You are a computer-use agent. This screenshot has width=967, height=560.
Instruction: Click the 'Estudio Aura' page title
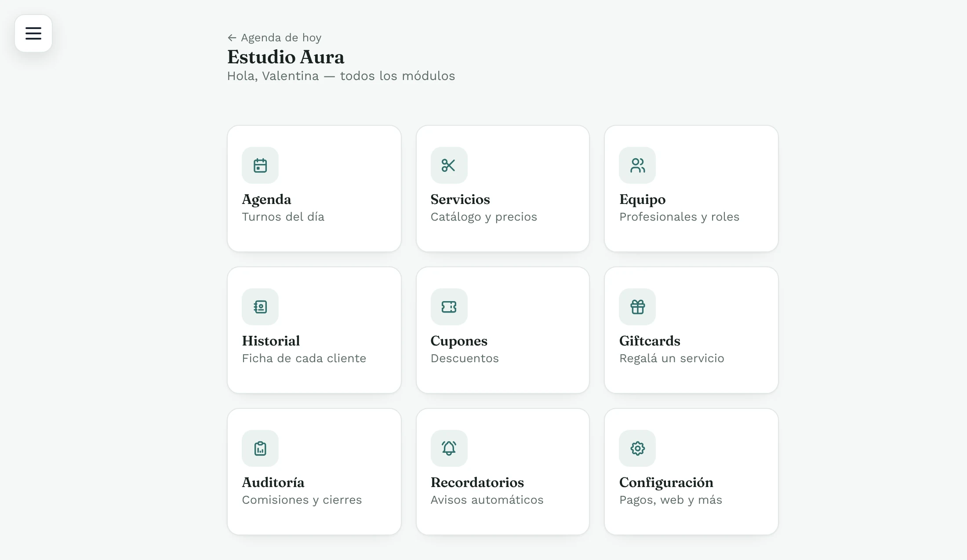[x=286, y=57]
